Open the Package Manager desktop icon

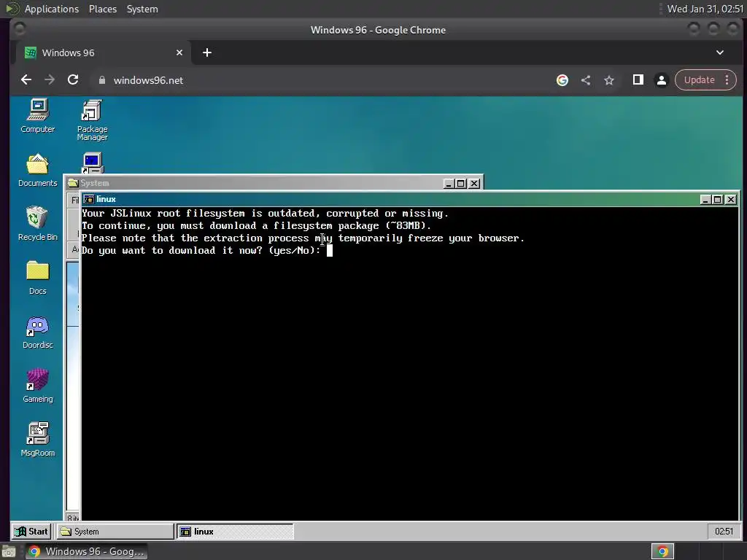click(92, 120)
